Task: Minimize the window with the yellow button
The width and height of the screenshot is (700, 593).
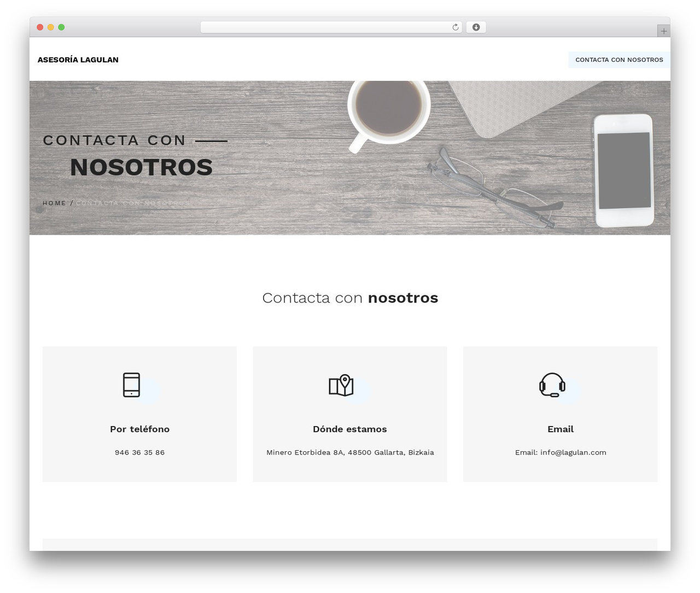Action: [x=50, y=27]
